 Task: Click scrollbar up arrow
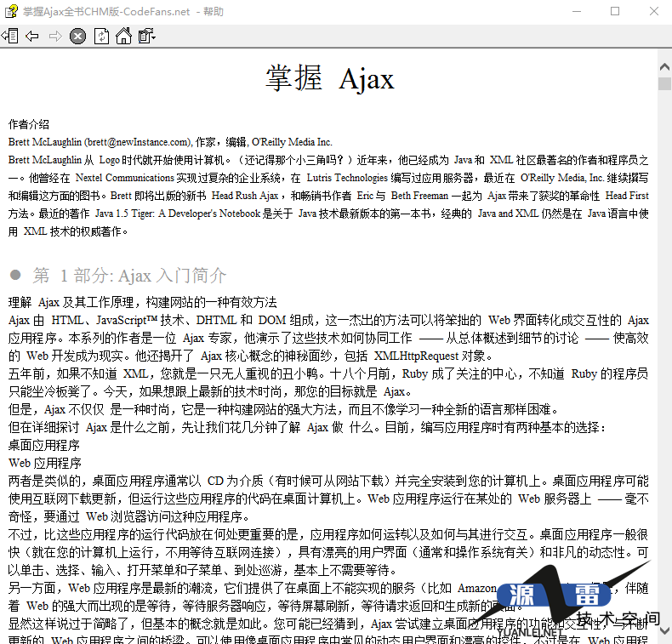[x=664, y=66]
